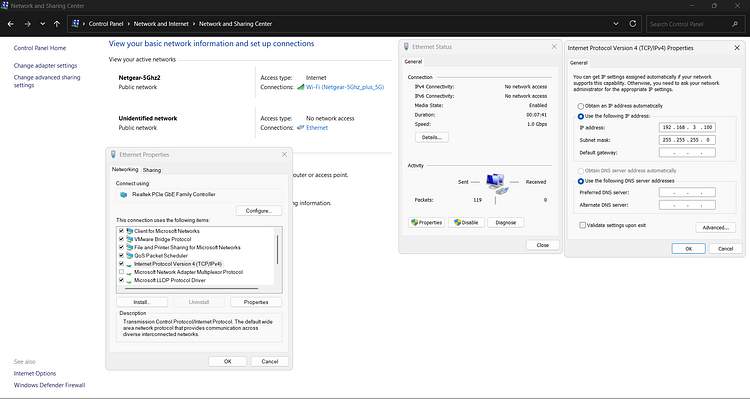Open Control Panel Home link
The height and width of the screenshot is (399, 750).
pyautogui.click(x=40, y=48)
